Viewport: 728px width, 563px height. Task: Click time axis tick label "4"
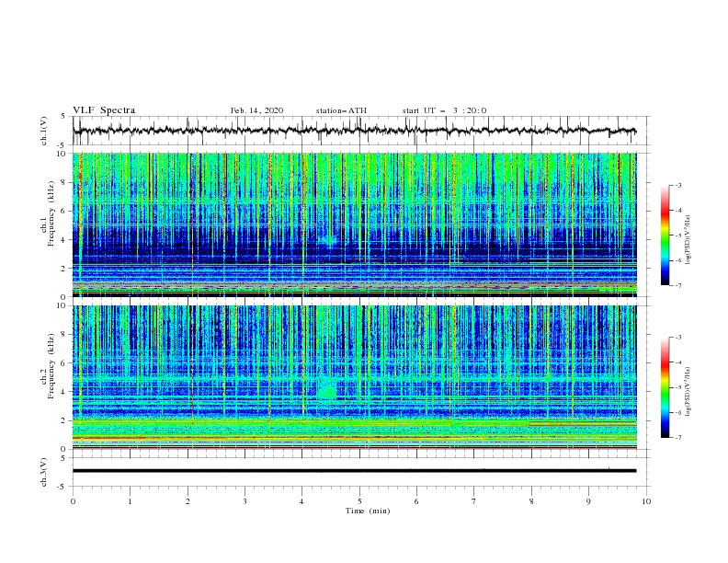(301, 501)
